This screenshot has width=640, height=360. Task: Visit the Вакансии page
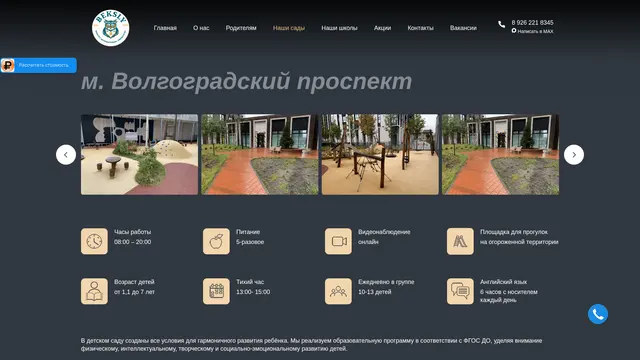[x=463, y=28]
